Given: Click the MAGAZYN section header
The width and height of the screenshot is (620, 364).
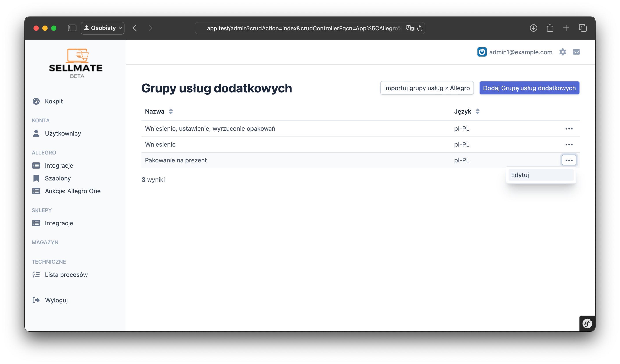Looking at the screenshot, I should coord(45,243).
